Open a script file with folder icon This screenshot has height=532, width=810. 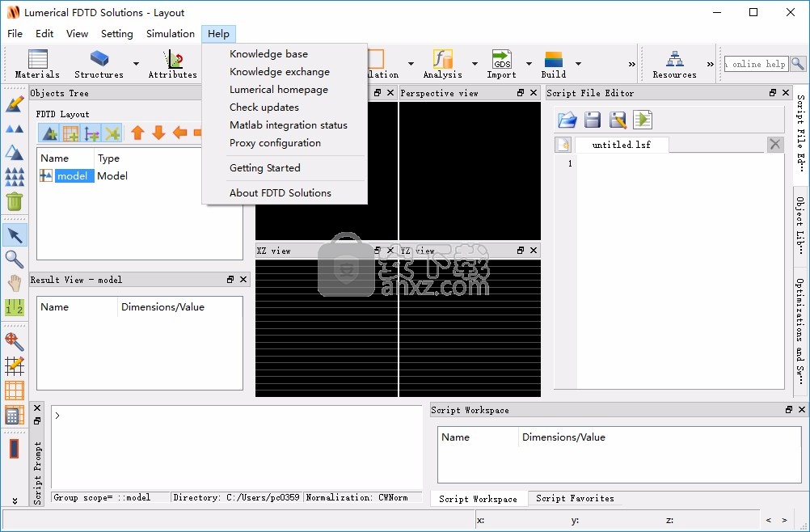point(567,120)
